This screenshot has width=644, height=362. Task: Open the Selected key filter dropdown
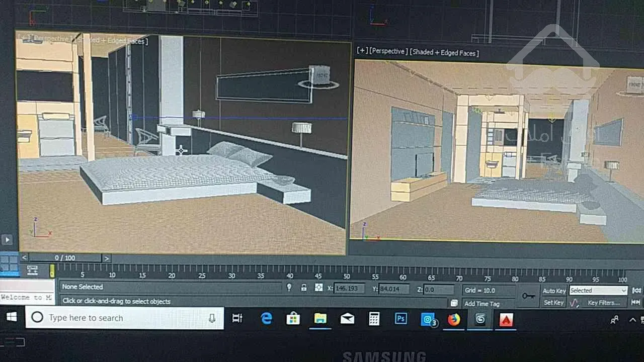pyautogui.click(x=598, y=291)
